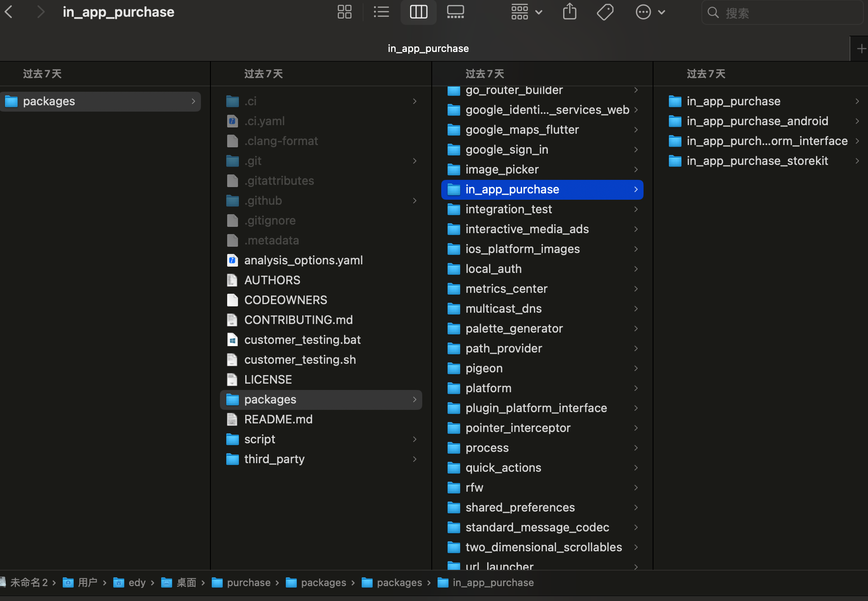
Task: Expand the platform folder chevron
Action: click(636, 388)
